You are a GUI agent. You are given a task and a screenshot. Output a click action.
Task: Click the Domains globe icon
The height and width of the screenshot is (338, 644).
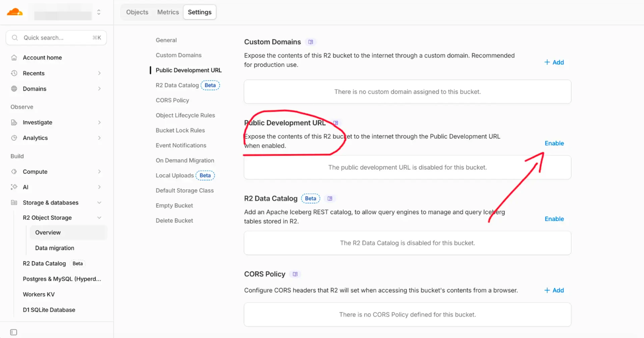point(14,89)
